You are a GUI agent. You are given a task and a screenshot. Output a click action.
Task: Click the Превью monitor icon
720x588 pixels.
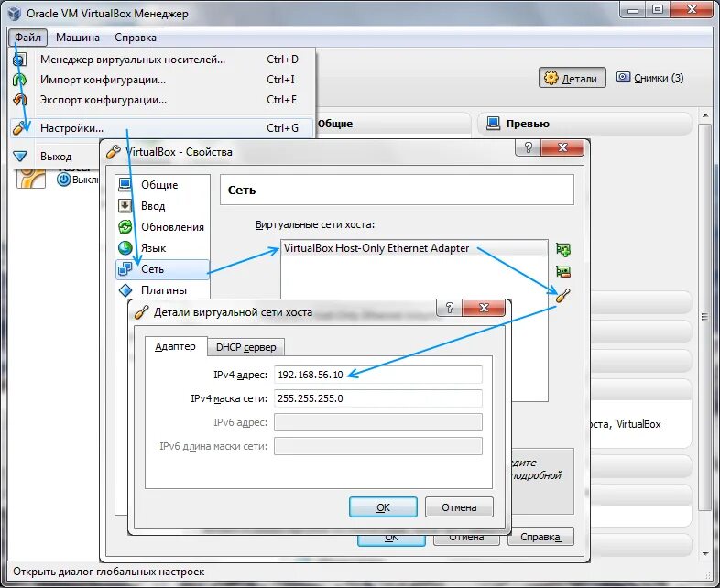point(493,124)
